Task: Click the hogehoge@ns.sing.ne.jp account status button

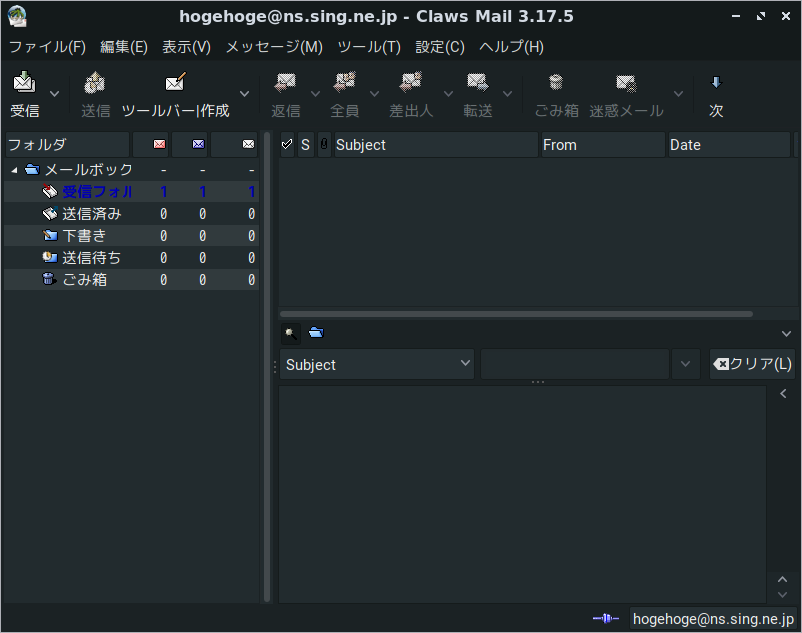Action: tap(713, 619)
